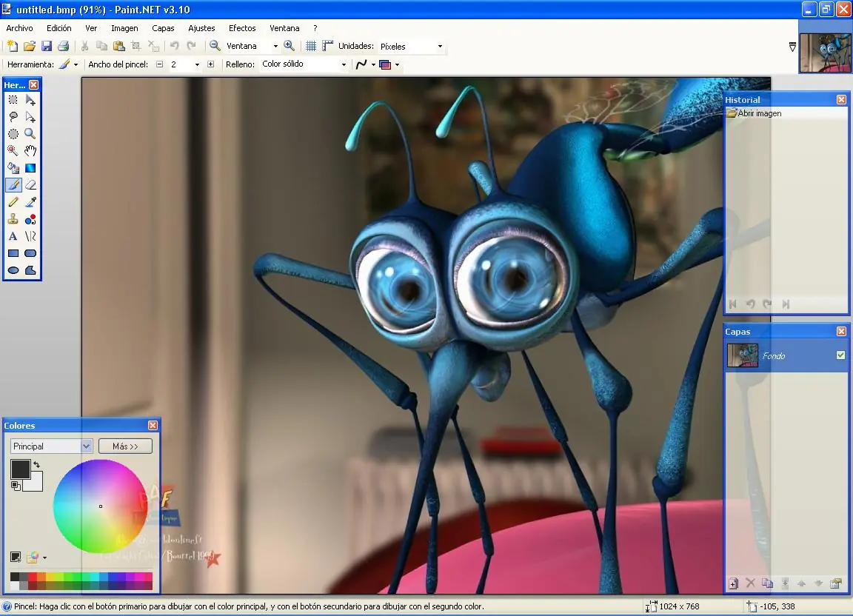Open the image list dropdown arrow

tap(792, 47)
